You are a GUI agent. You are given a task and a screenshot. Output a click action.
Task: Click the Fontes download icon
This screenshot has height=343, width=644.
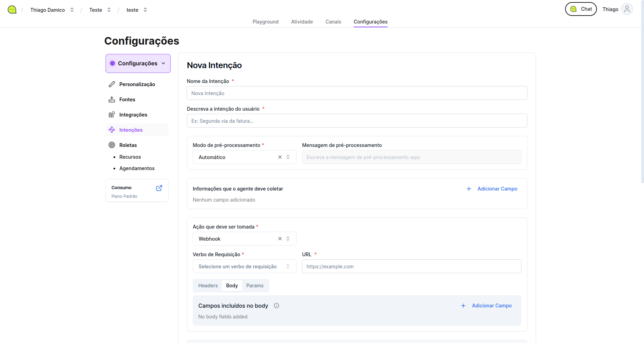coord(112,100)
